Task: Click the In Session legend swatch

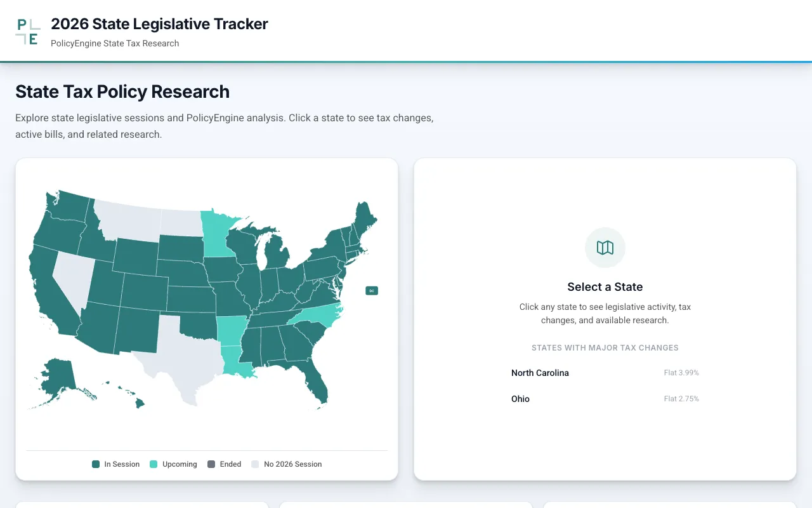Action: (96, 464)
